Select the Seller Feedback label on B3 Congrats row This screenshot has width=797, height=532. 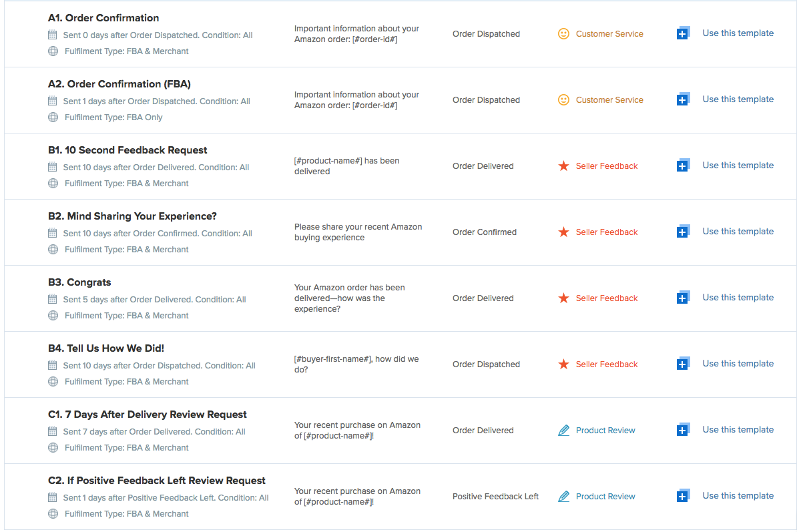606,298
